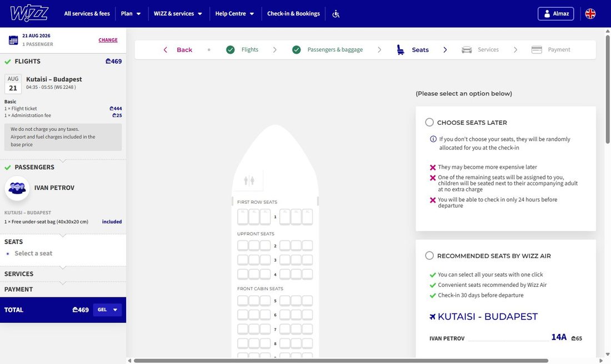The image size is (611, 364).
Task: Select Recommended Seats by Wizz Air radio
Action: 429,256
